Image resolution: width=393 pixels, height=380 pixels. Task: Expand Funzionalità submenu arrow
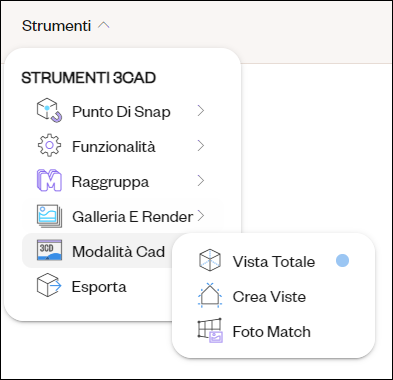200,146
